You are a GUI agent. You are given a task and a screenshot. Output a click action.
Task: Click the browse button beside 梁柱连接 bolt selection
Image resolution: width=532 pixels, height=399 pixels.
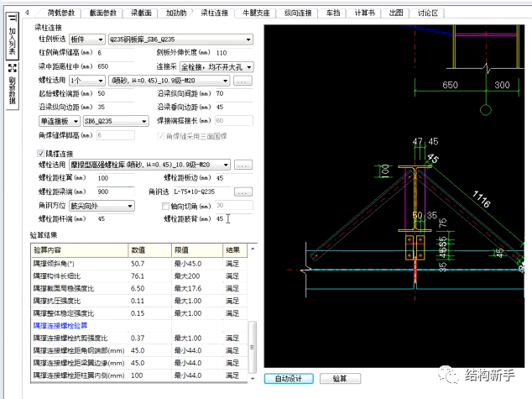[x=243, y=81]
